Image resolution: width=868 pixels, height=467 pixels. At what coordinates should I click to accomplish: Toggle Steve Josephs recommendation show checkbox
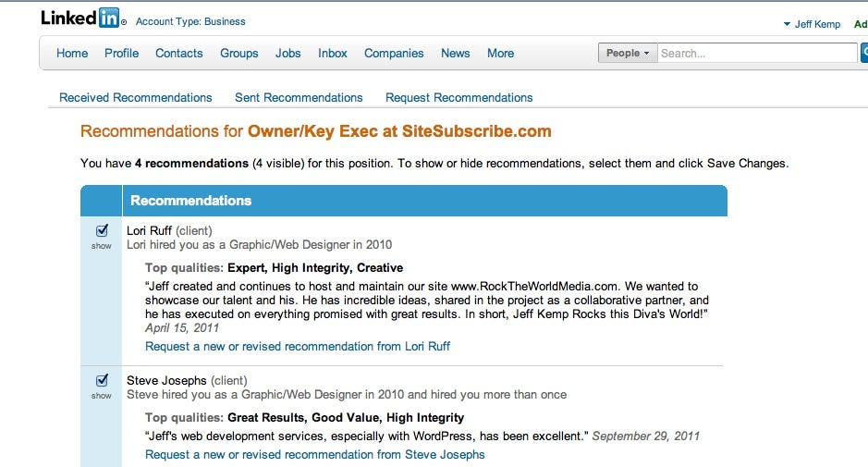tap(102, 380)
